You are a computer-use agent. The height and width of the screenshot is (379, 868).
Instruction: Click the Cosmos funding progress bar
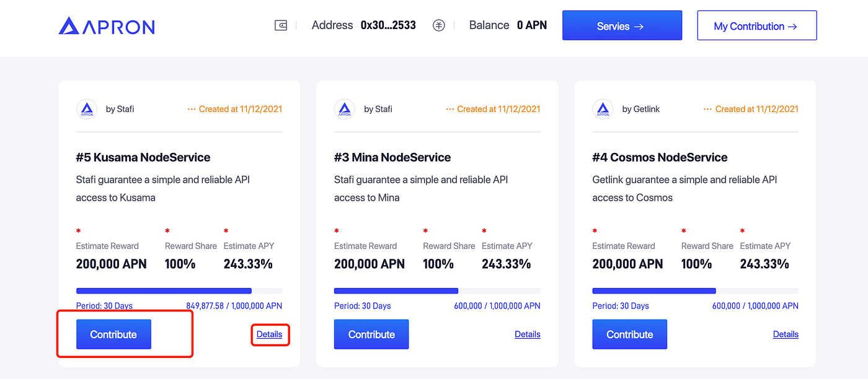tap(696, 290)
